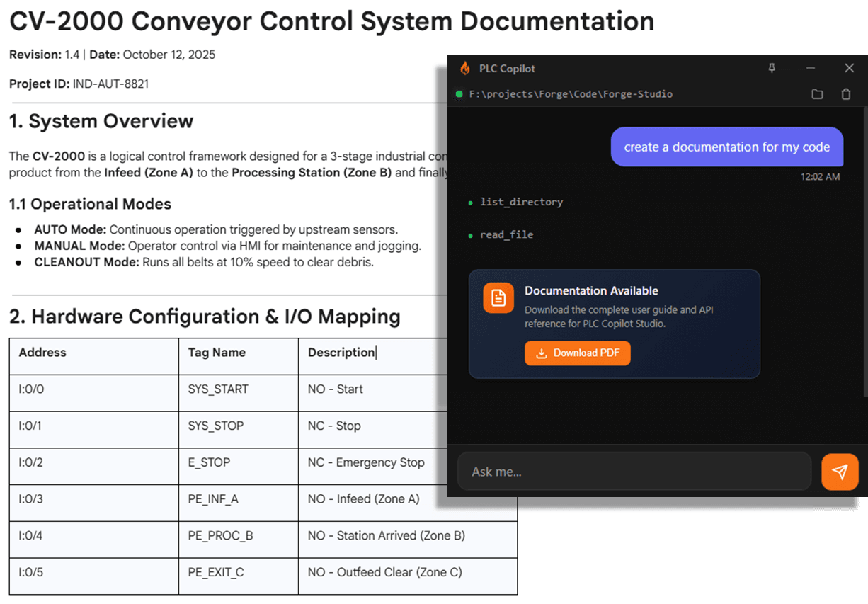Click the PLC Copilot window title text
The height and width of the screenshot is (604, 868).
coord(507,69)
